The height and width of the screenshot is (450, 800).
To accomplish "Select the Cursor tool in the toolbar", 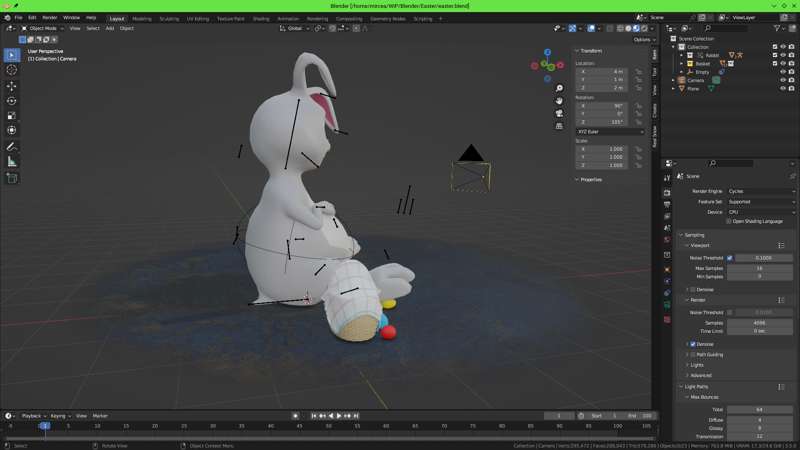I will coord(12,70).
